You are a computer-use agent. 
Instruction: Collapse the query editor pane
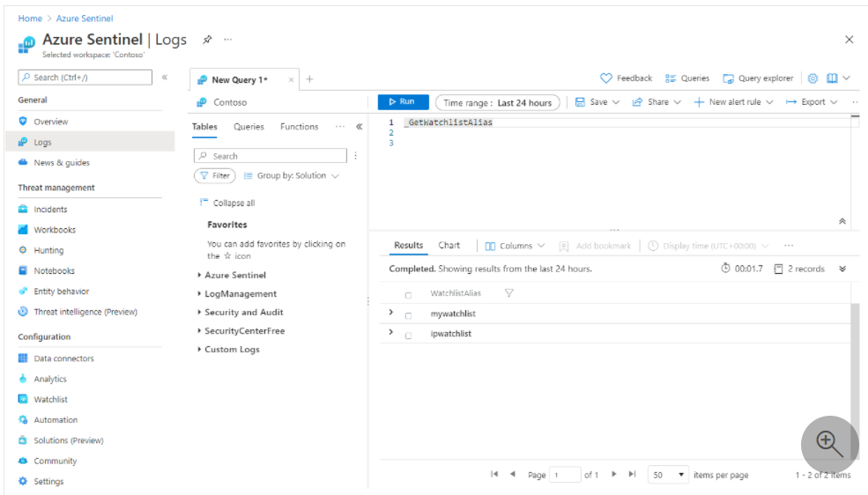[842, 221]
